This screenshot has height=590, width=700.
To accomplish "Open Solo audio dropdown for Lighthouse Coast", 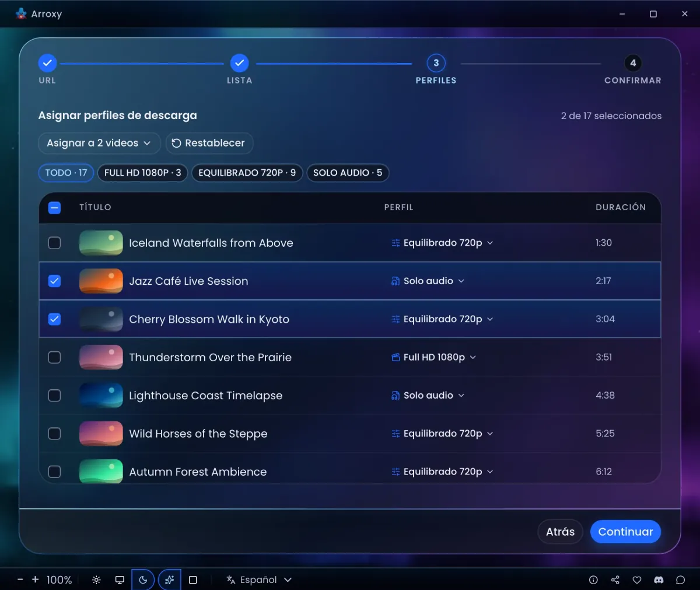I will tap(428, 395).
